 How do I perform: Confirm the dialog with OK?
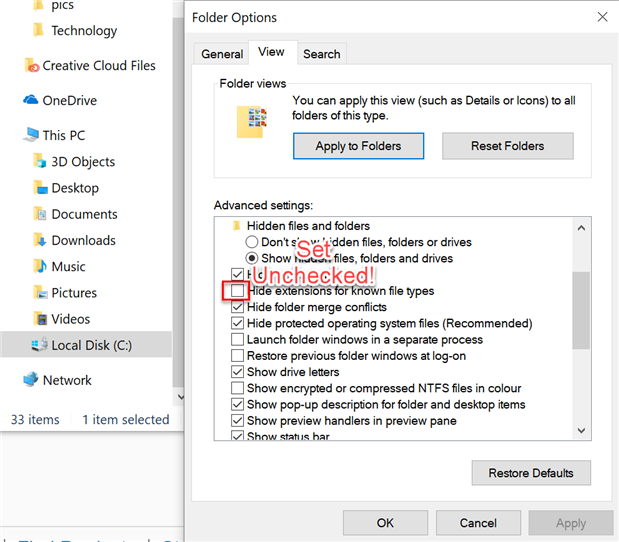pyautogui.click(x=385, y=523)
